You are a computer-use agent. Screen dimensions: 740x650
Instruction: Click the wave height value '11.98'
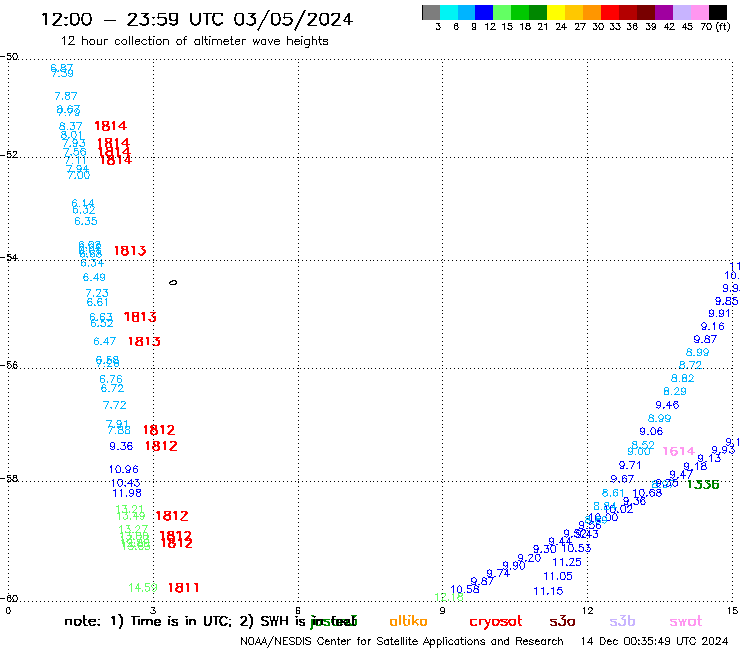pos(127,493)
